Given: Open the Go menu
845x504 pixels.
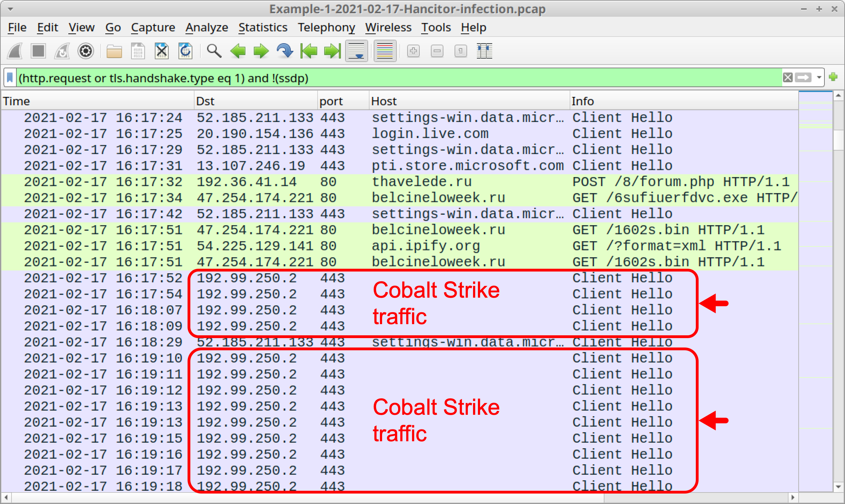Looking at the screenshot, I should point(113,27).
